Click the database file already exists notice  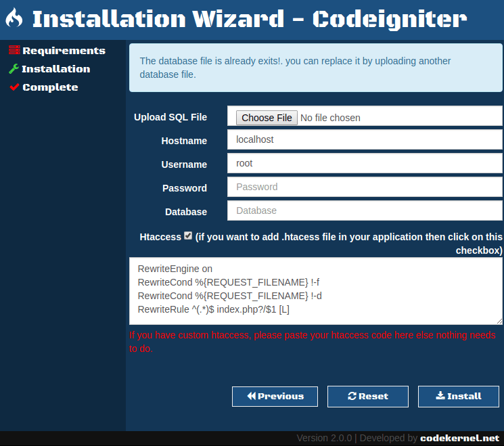pos(316,68)
